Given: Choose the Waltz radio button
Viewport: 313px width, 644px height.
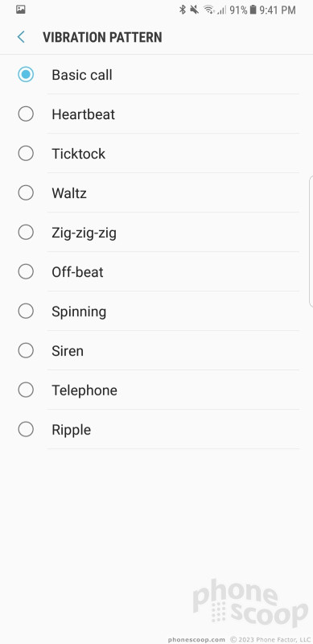Looking at the screenshot, I should coord(26,192).
